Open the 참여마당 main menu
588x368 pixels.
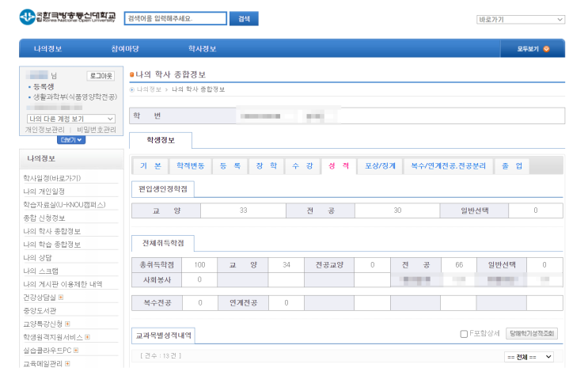[125, 49]
